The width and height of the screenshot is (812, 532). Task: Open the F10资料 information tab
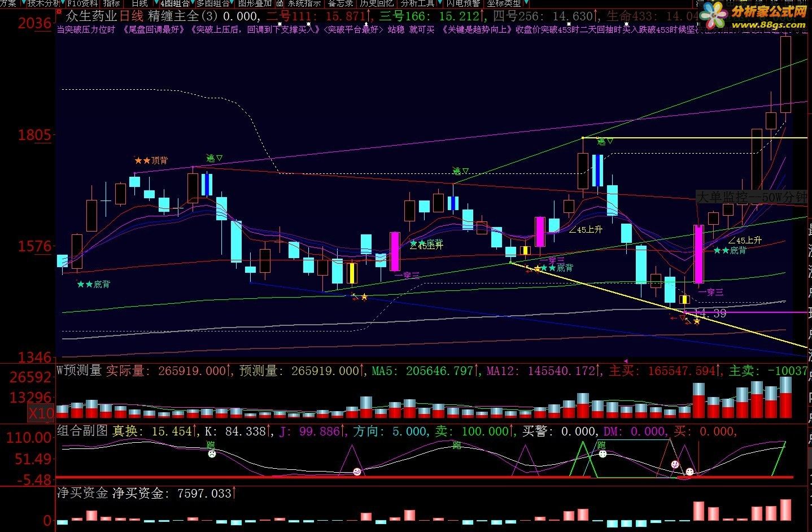82,3
